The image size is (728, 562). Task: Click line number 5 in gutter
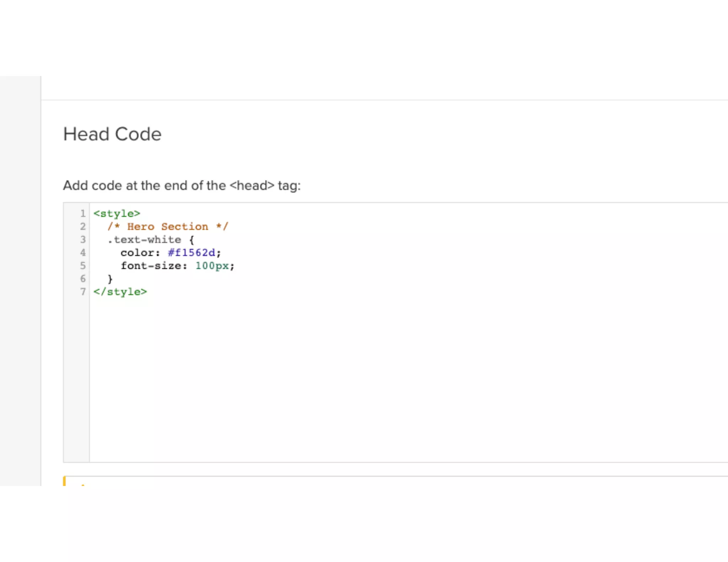point(83,266)
